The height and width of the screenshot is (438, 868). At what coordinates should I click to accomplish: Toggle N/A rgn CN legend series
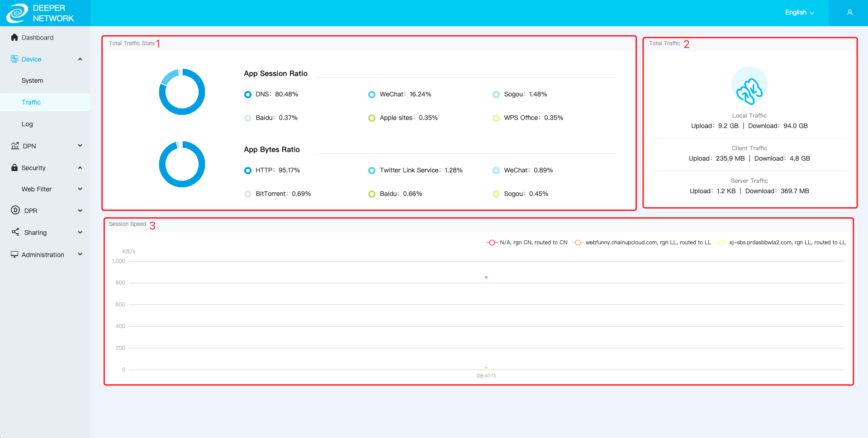point(526,243)
